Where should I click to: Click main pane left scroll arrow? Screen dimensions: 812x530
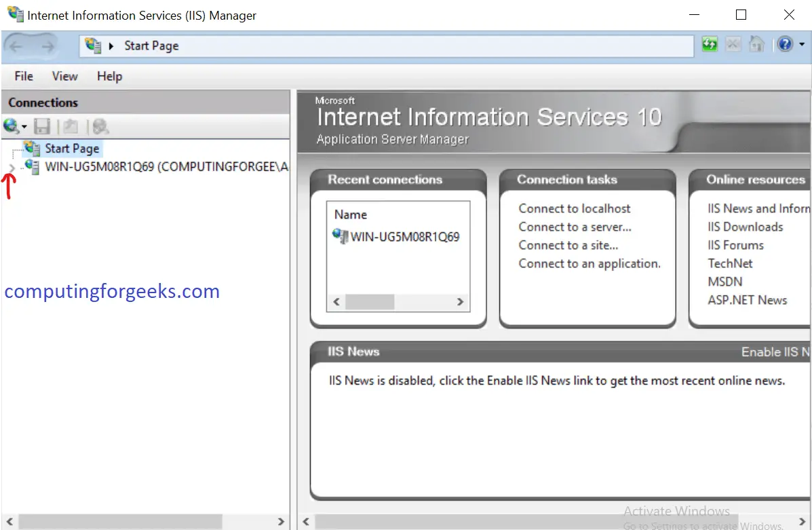[305, 521]
